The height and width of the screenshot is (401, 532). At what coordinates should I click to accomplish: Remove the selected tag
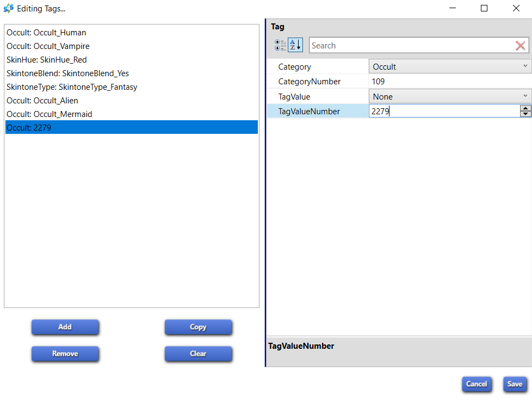coord(65,354)
